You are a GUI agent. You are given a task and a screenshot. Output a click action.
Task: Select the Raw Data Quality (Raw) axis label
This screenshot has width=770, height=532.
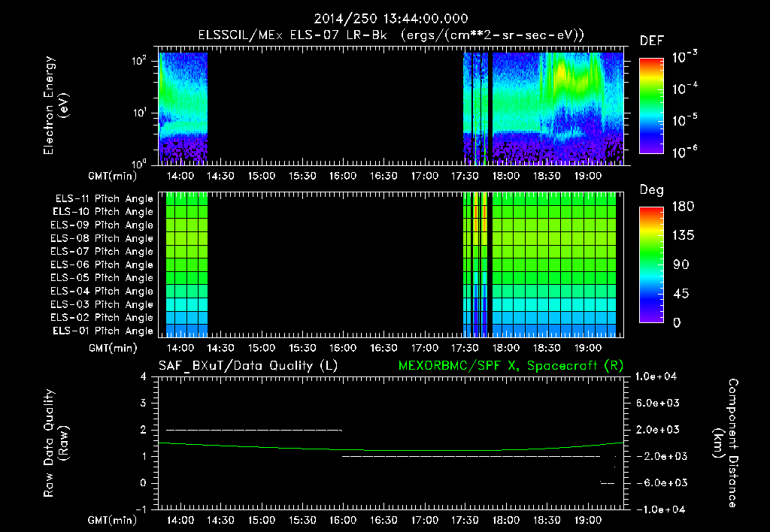coord(56,443)
